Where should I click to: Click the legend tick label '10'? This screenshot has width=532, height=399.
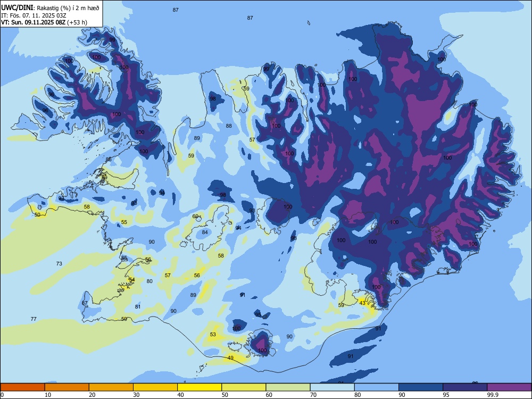[48, 395]
